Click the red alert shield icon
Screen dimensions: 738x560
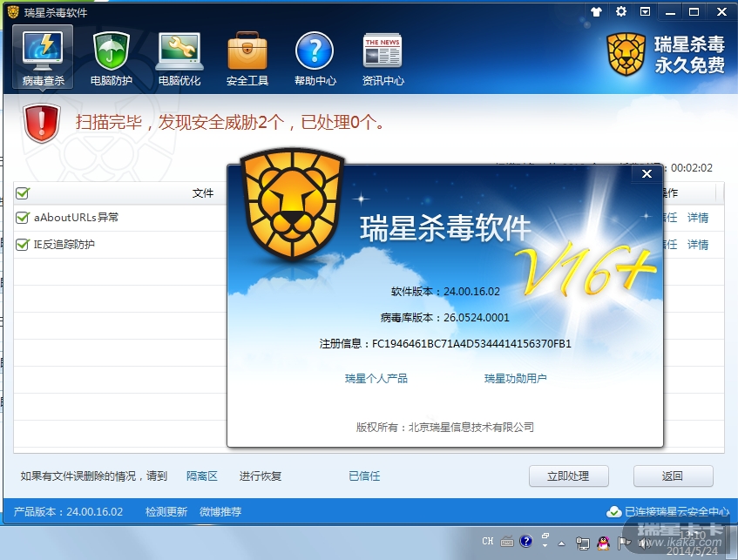pos(42,124)
